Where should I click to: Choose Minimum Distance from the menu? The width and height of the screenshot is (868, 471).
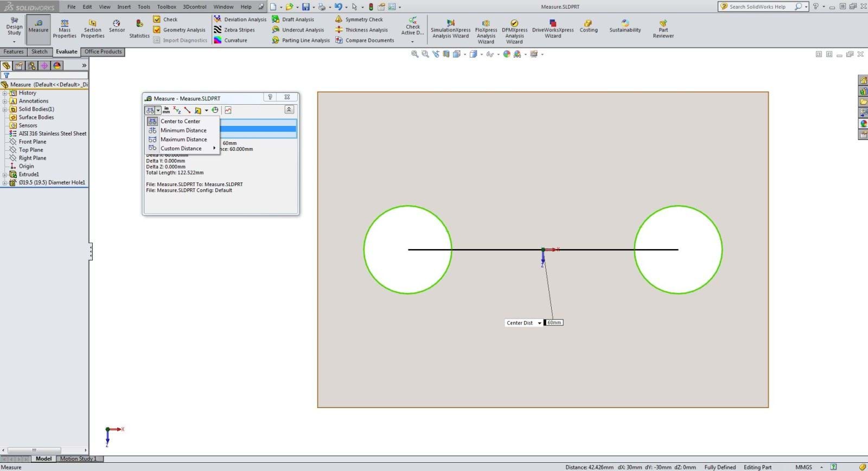183,130
